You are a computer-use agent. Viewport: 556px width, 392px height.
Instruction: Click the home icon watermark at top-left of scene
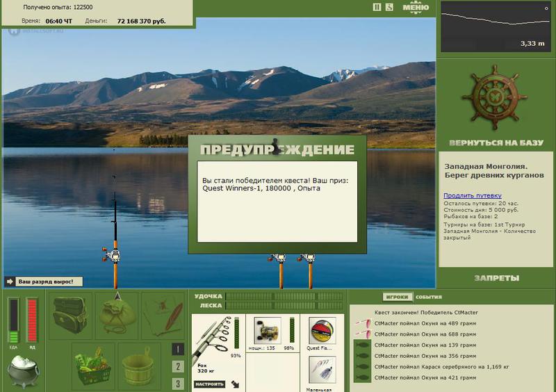tap(13, 31)
